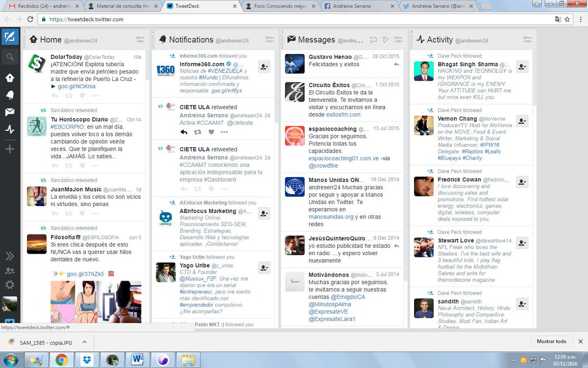
Task: Follow Stewart Love with follow button
Action: coord(522,243)
